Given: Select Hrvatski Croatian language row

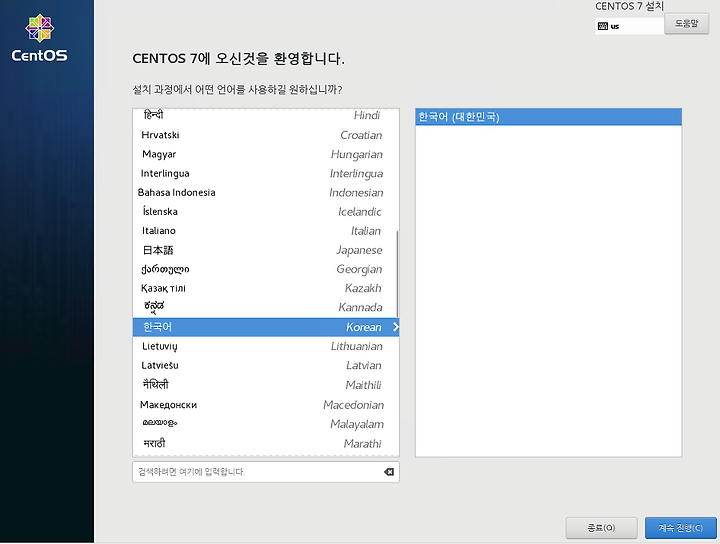Looking at the screenshot, I should [266, 135].
